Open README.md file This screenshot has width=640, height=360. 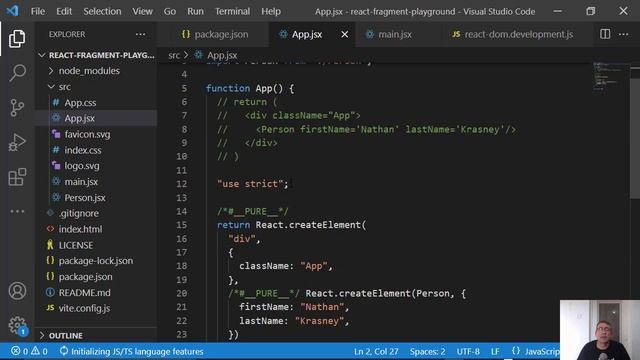tap(84, 293)
